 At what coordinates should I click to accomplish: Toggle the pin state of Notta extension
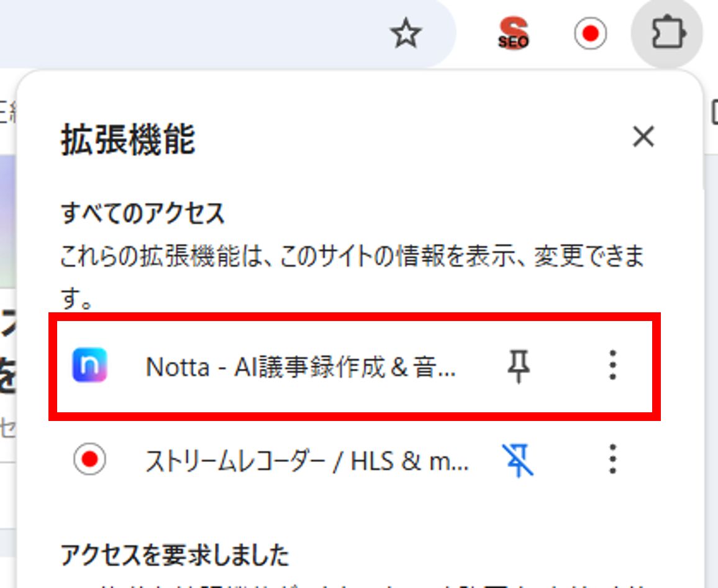click(x=520, y=366)
